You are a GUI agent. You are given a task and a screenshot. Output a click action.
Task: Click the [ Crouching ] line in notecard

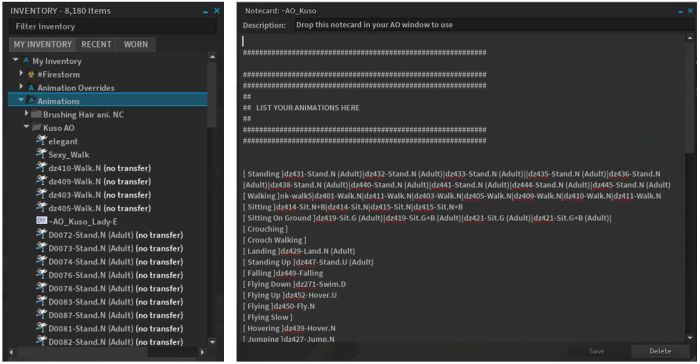click(265, 229)
